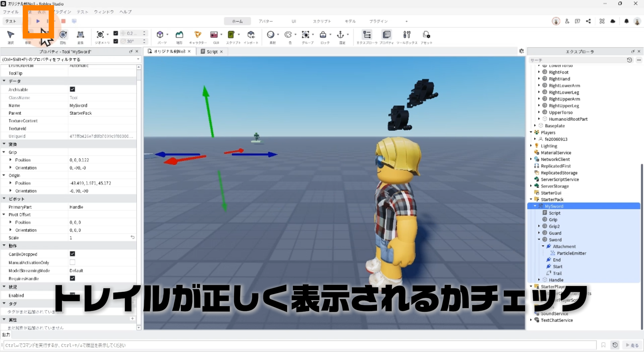This screenshot has width=644, height=362.
Task: Click the 走る run command button
Action: [632, 345]
